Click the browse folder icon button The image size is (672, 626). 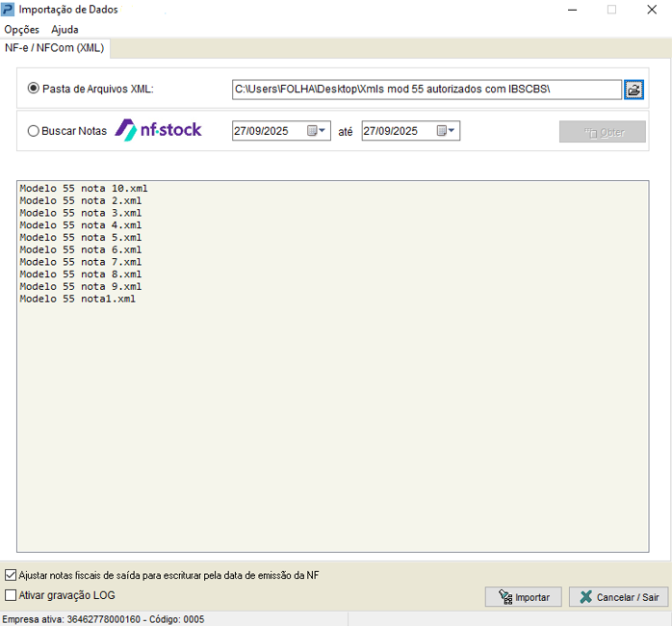(633, 90)
